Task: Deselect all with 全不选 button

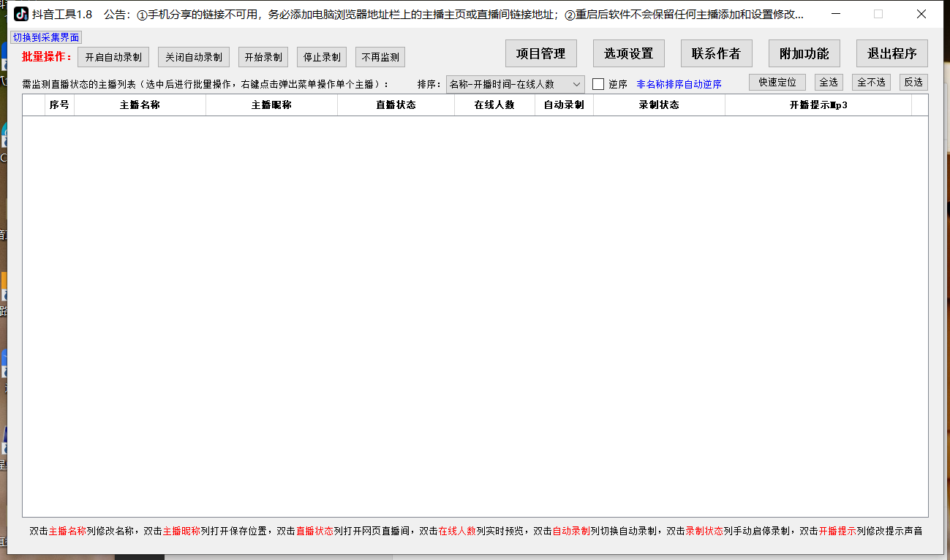Action: [x=871, y=83]
